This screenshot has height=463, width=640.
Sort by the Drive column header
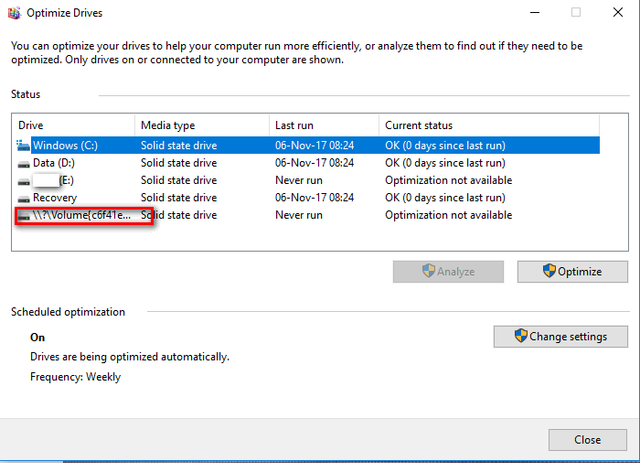coord(75,125)
